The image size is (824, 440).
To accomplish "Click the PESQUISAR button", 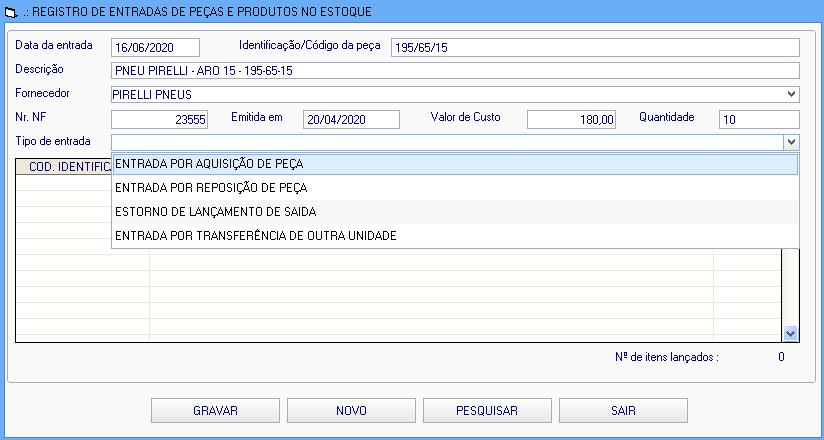I will pyautogui.click(x=487, y=411).
